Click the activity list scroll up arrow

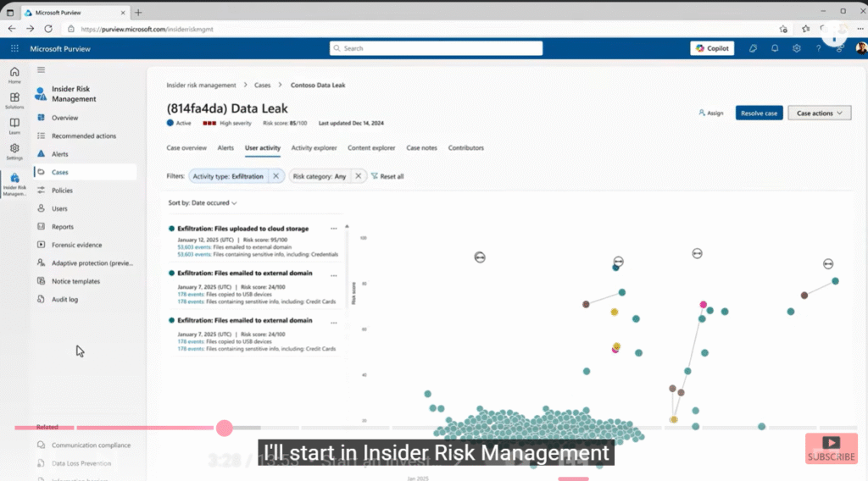[x=347, y=226]
